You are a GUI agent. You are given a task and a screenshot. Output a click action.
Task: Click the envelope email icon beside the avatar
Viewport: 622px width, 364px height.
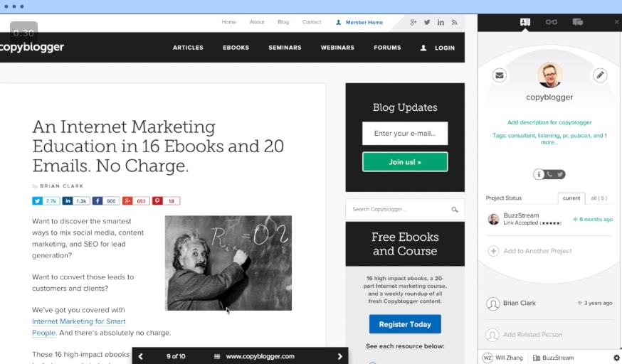pyautogui.click(x=500, y=75)
